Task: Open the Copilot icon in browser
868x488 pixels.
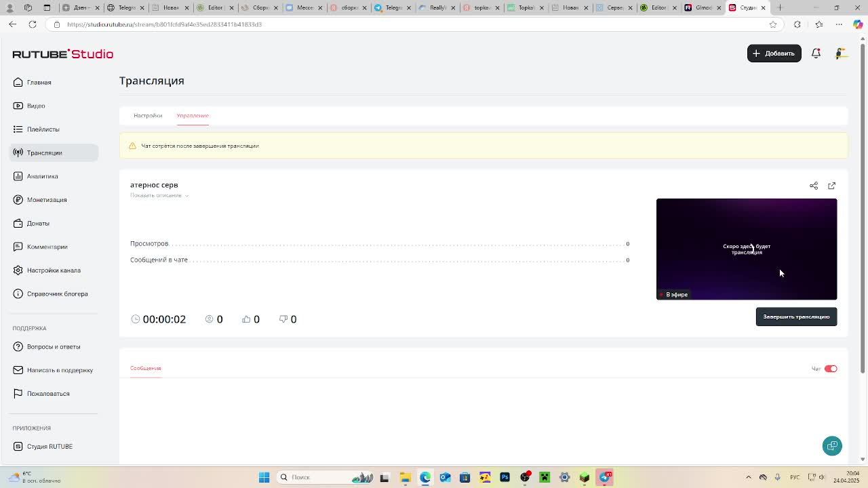Action: tap(858, 24)
